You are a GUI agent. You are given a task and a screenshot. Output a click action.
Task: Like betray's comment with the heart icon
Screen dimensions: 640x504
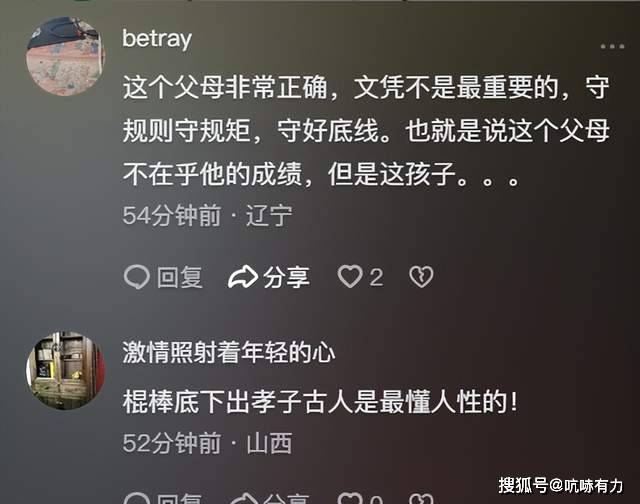350,277
